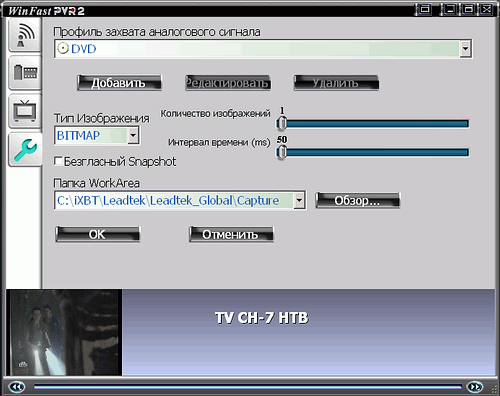Click the Отменить cancel button

click(x=231, y=234)
